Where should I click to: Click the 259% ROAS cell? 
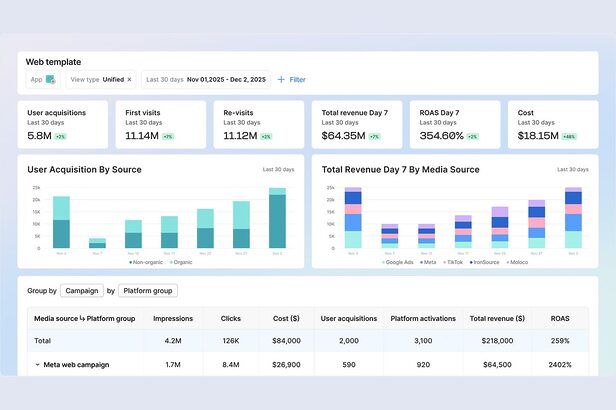pyautogui.click(x=560, y=340)
